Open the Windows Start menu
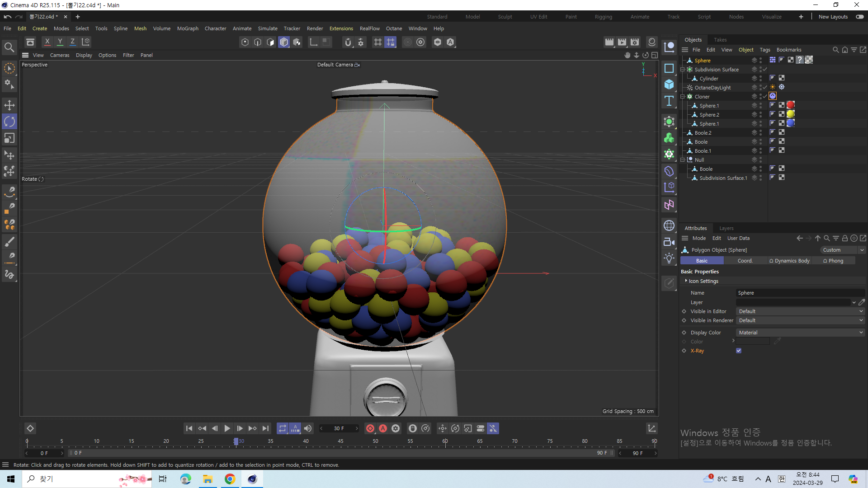 11,479
